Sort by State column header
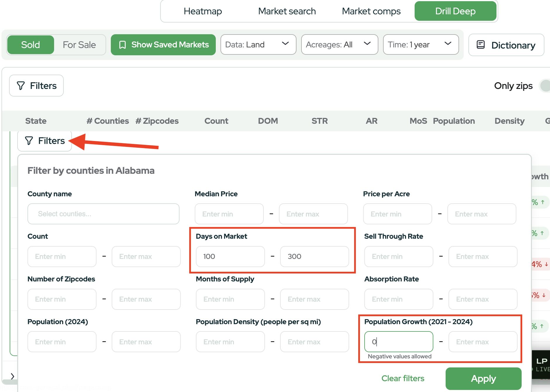Image resolution: width=550 pixels, height=392 pixels. pos(36,121)
